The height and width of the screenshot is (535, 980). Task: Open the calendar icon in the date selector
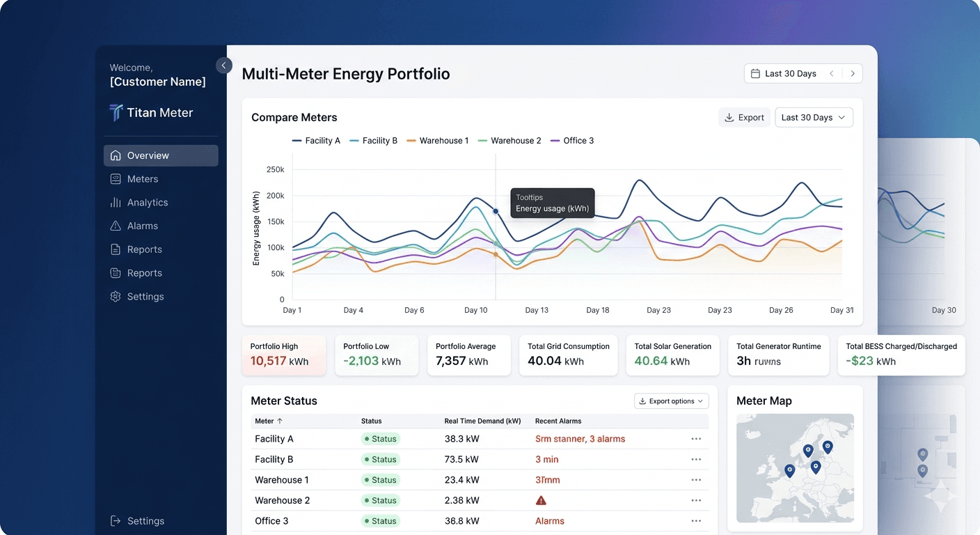tap(756, 73)
